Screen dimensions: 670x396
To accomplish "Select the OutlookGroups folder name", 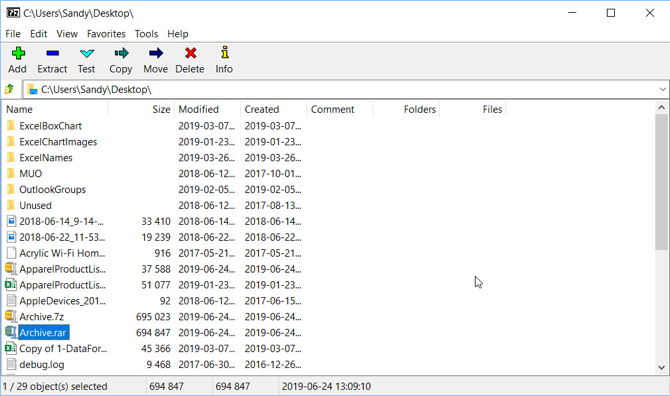I will pyautogui.click(x=53, y=189).
